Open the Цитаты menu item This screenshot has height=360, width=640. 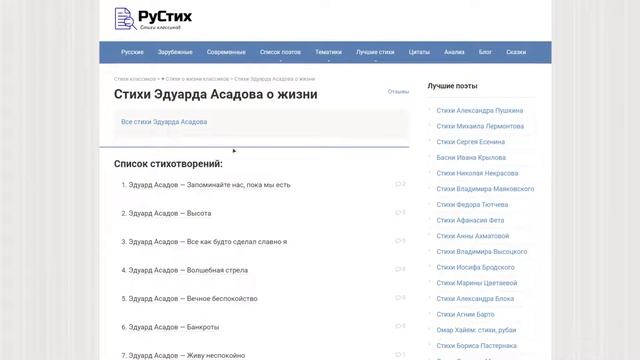pos(419,52)
